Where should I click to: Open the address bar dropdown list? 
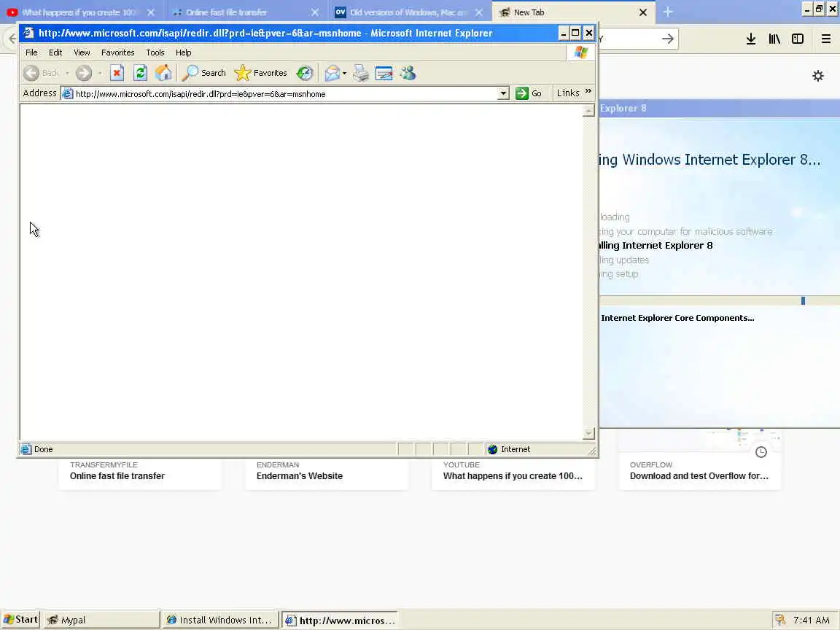[503, 94]
